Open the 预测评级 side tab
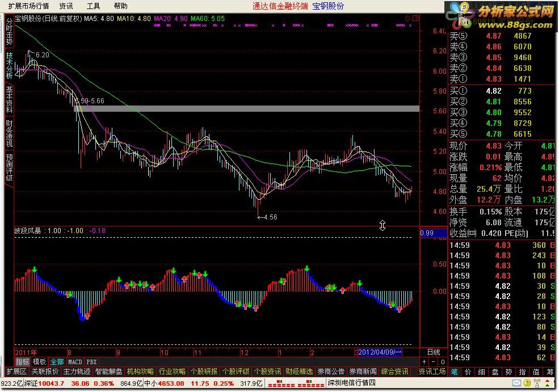The width and height of the screenshot is (559, 392). pyautogui.click(x=9, y=167)
